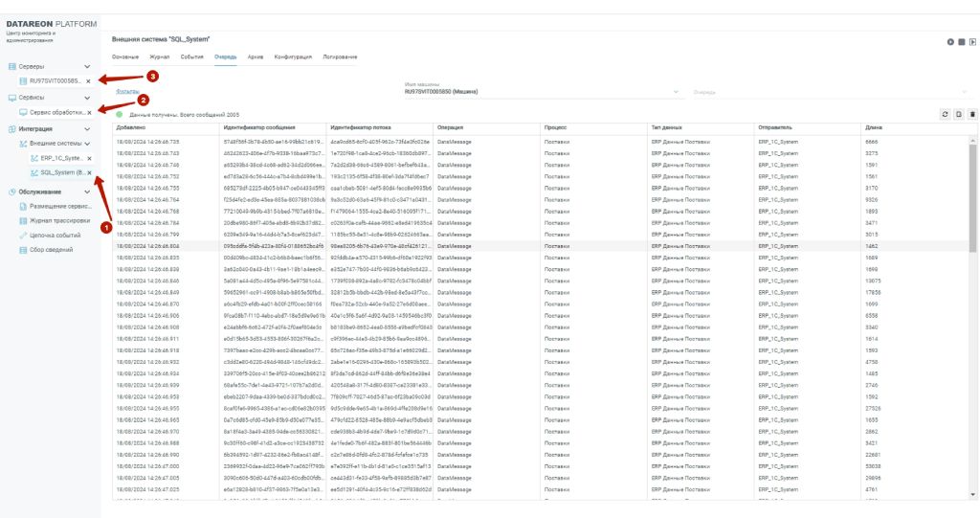The height and width of the screenshot is (518, 980).
Task: Click the copy/export icon above the table
Action: pos(959,115)
